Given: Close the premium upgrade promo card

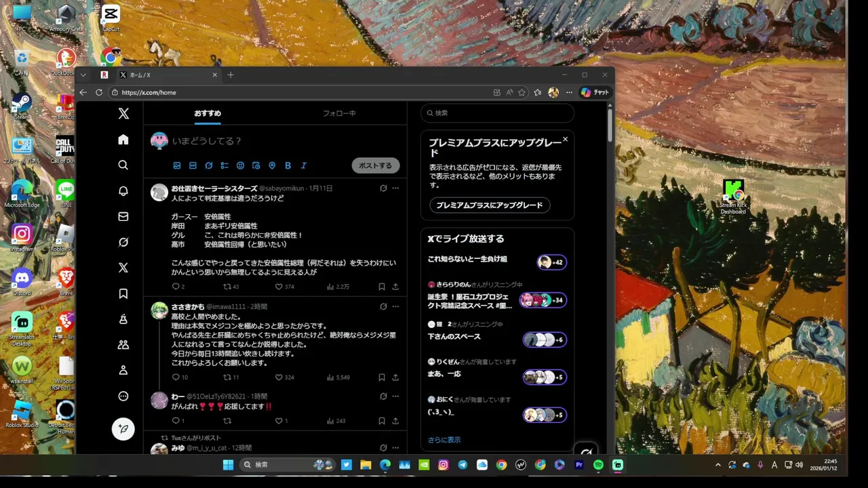Looking at the screenshot, I should pos(565,140).
